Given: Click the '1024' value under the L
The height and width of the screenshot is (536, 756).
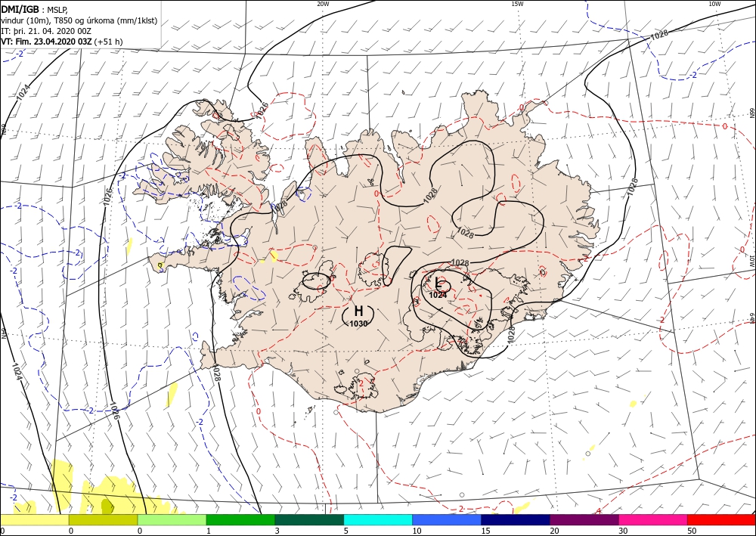Looking at the screenshot, I should [438, 295].
